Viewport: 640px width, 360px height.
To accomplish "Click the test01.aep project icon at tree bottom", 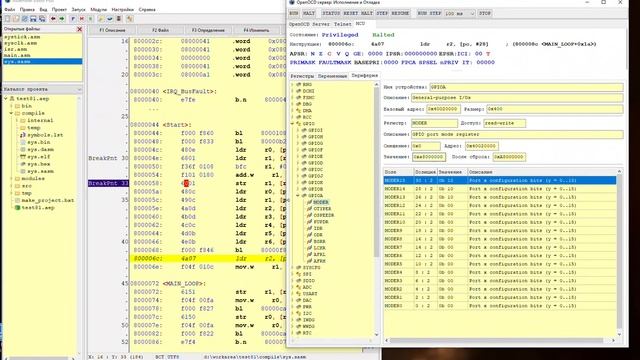I will click(x=18, y=207).
